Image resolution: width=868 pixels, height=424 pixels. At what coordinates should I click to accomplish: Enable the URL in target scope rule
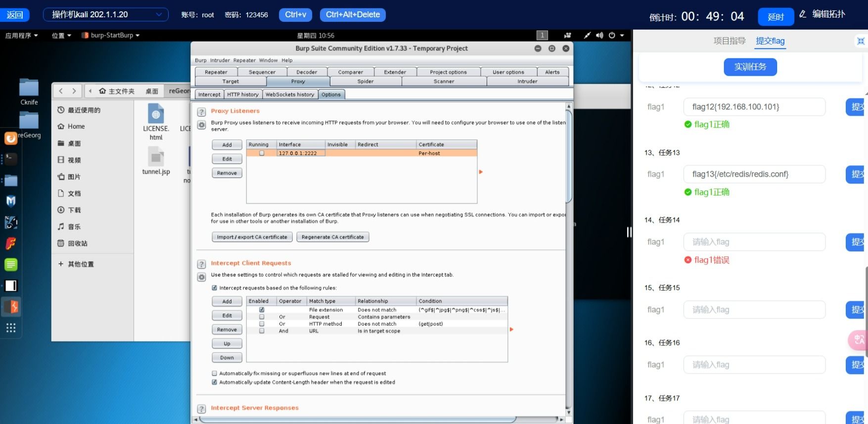point(262,331)
